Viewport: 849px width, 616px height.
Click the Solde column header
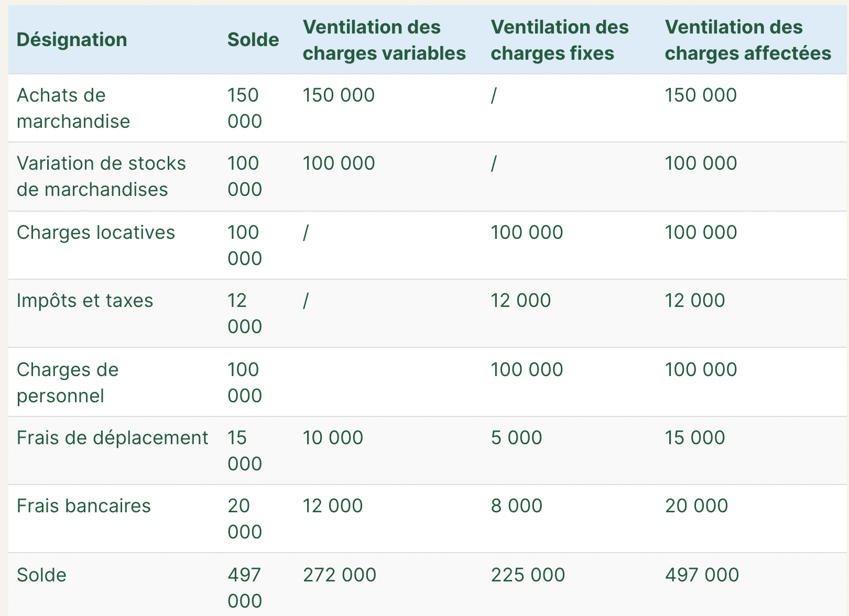(253, 40)
